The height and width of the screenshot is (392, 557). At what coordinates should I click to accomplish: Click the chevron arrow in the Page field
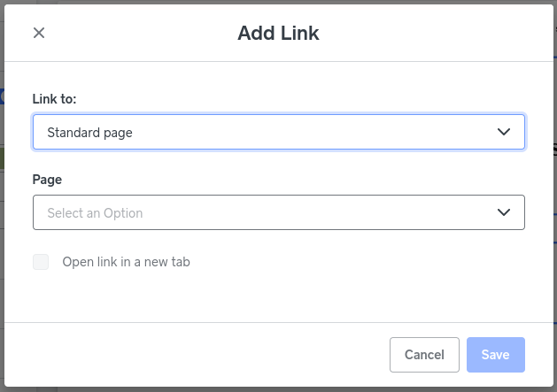(x=504, y=212)
